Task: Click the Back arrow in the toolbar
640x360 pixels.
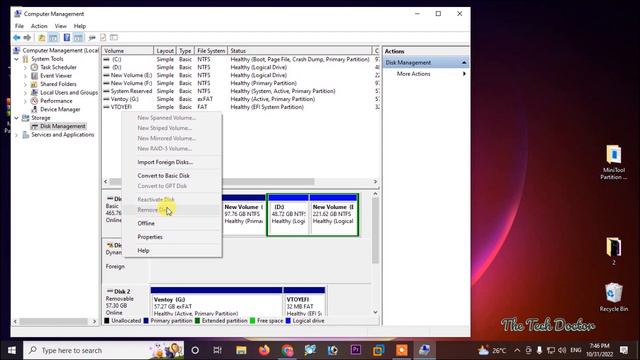Action: pos(17,38)
